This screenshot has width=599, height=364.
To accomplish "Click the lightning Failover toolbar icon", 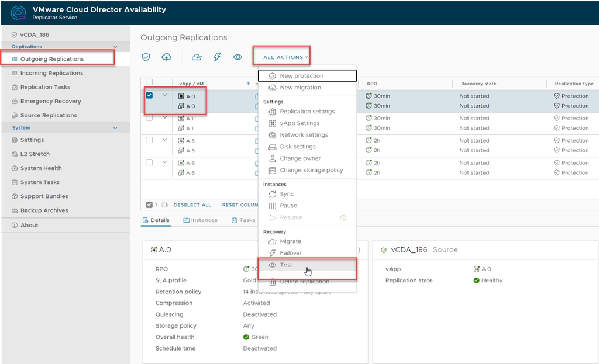I will pyautogui.click(x=217, y=57).
